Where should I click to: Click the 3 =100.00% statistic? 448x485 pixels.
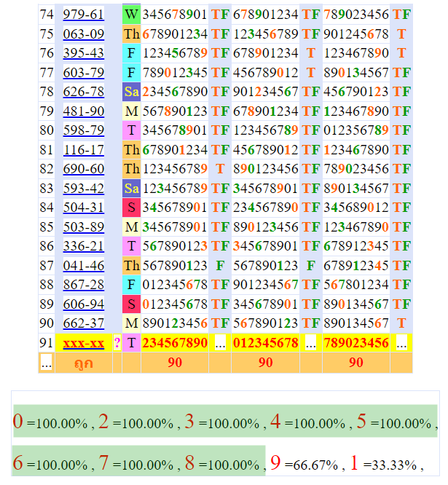222,422
